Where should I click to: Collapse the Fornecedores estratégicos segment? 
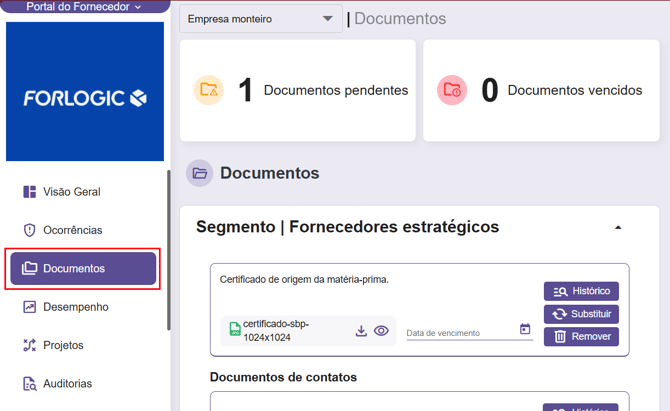click(618, 228)
